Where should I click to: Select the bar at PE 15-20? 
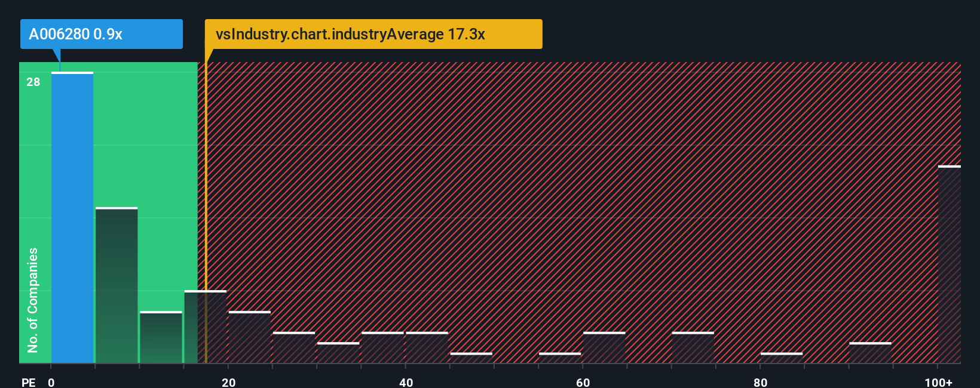click(205, 327)
